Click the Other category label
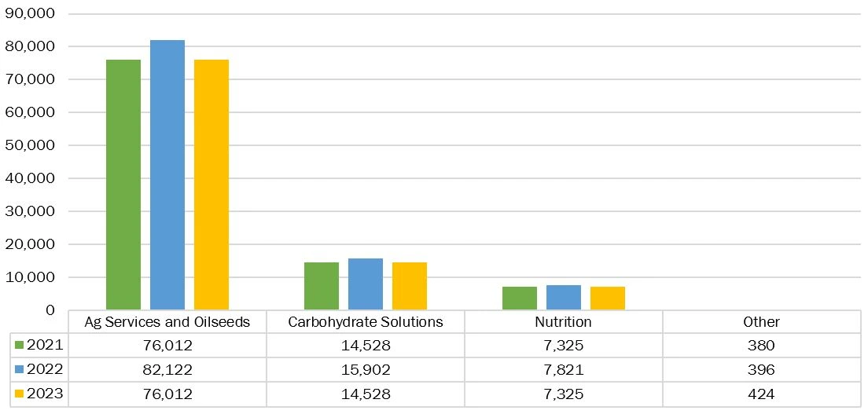This screenshot has width=868, height=414. [761, 322]
